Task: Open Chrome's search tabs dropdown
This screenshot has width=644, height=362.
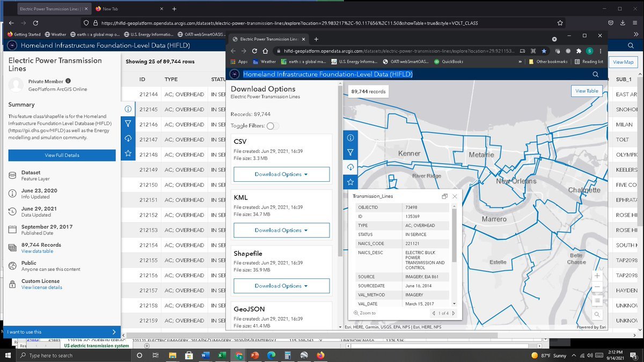Action: pyautogui.click(x=554, y=39)
